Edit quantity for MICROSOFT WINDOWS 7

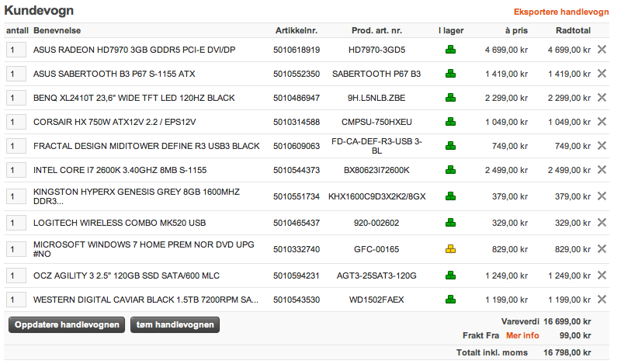16,249
